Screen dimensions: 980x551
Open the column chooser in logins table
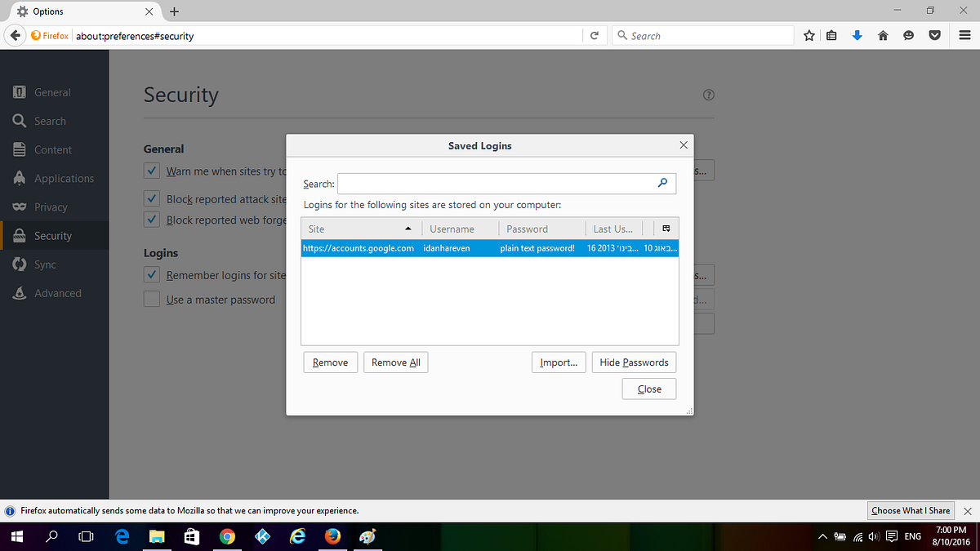[666, 229]
